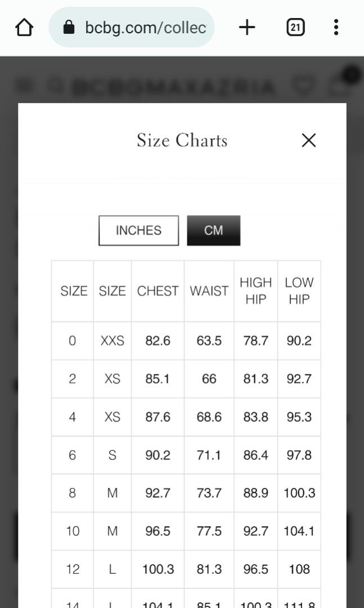Screen dimensions: 364x608
Task: Tap the LOW HIP column header
Action: 299,291
